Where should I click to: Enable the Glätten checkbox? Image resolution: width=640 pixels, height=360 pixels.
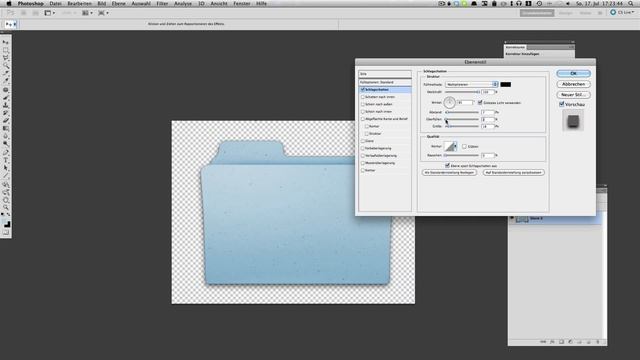(x=464, y=146)
